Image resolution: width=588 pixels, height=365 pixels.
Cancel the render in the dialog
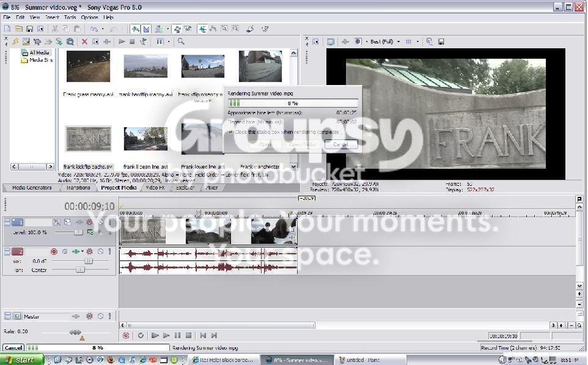pyautogui.click(x=340, y=144)
